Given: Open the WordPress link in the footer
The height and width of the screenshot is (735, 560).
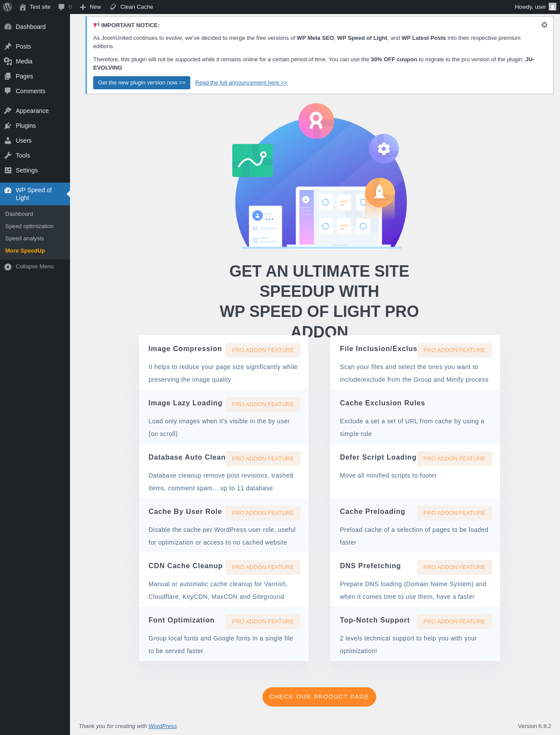Looking at the screenshot, I should (x=163, y=726).
